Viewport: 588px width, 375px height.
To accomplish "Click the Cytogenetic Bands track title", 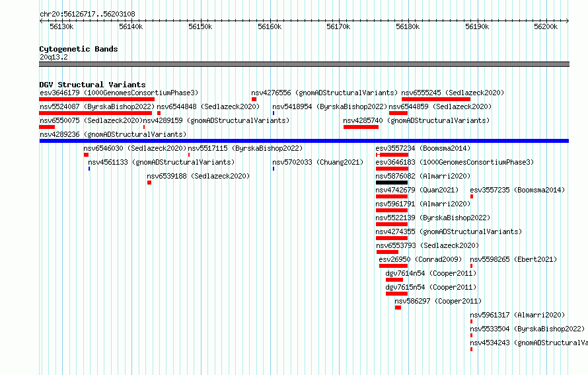I will coord(79,49).
